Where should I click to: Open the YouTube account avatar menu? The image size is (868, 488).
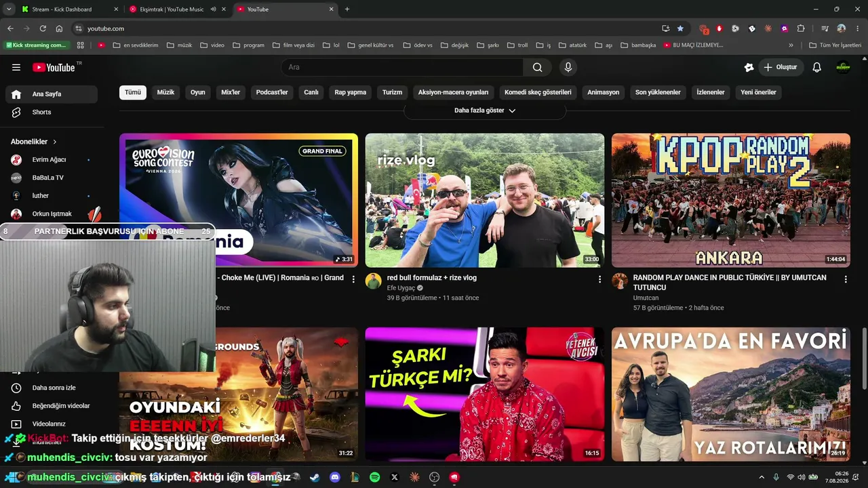pyautogui.click(x=843, y=67)
